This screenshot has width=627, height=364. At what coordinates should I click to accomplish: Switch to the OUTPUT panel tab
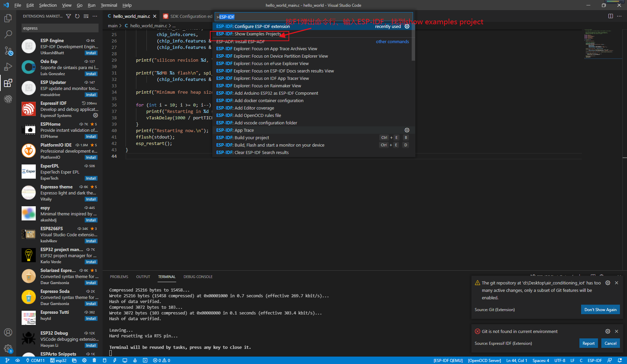tap(143, 277)
